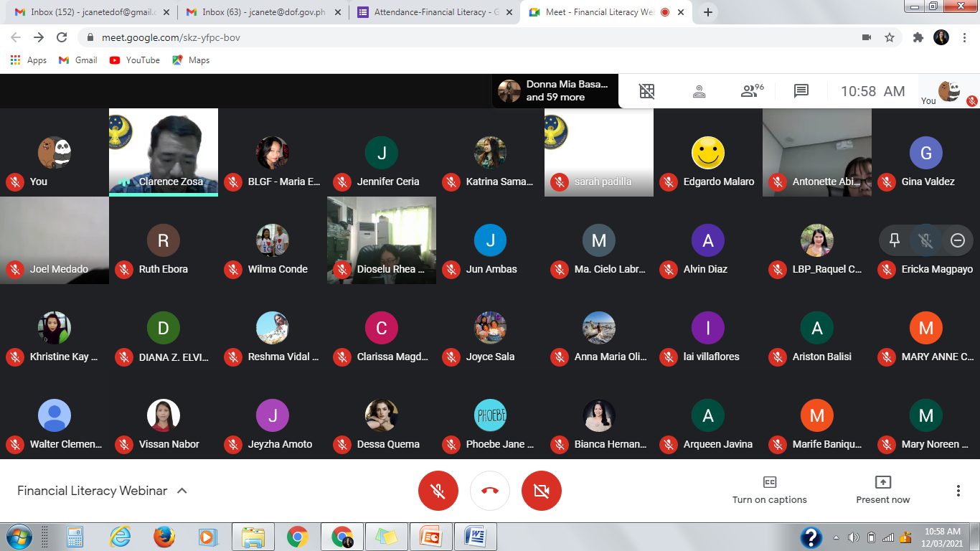Click Walter Clemen's default profile avatar
Image resolution: width=980 pixels, height=551 pixels.
pyautogui.click(x=55, y=415)
